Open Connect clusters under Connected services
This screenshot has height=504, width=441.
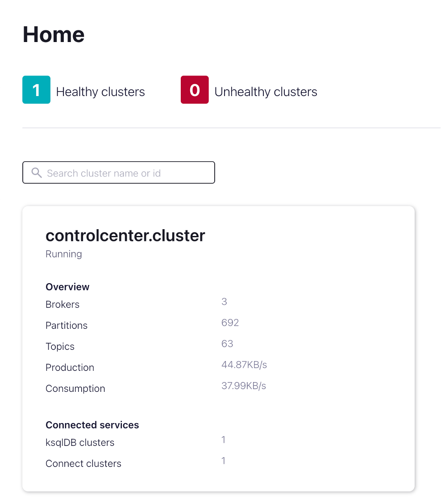tap(83, 463)
